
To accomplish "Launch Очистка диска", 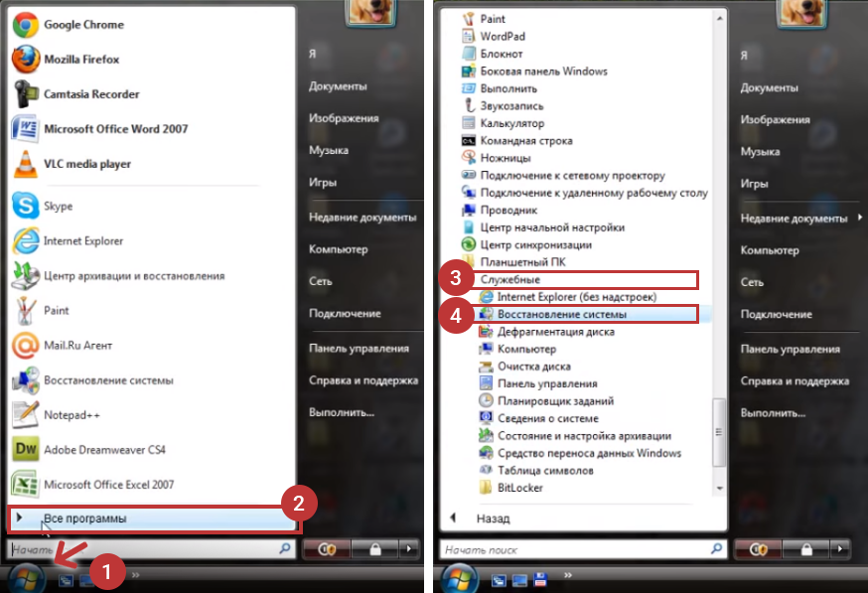I will click(x=524, y=367).
